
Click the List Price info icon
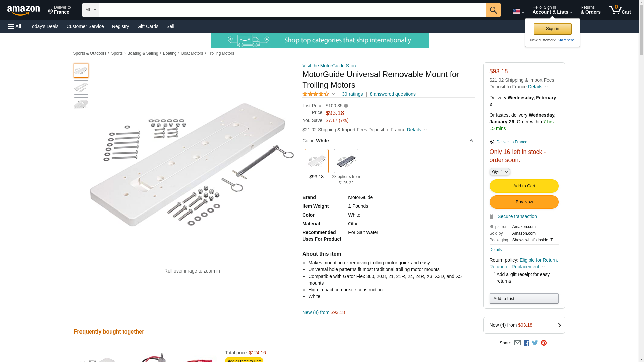346,106
